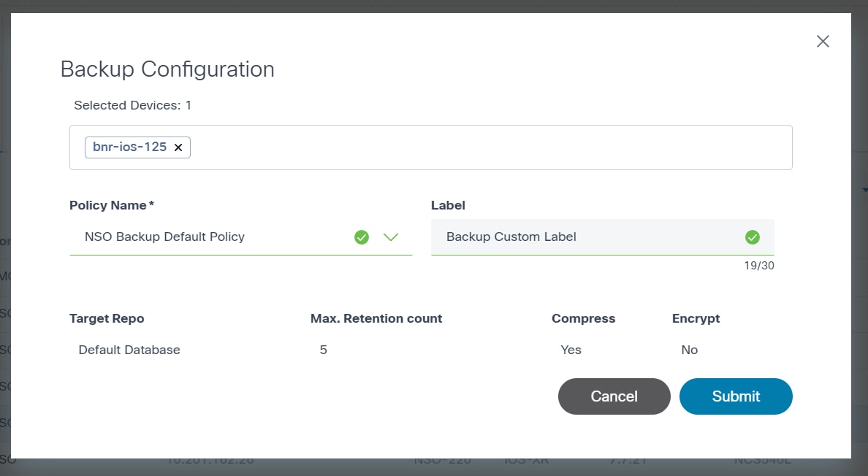
Task: Click the Encrypt value No
Action: click(x=689, y=350)
